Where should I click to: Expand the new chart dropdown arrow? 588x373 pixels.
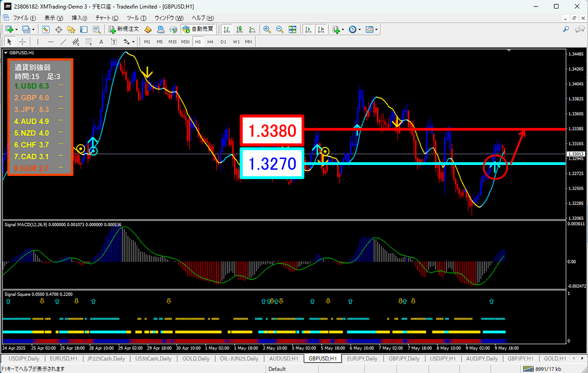click(17, 29)
